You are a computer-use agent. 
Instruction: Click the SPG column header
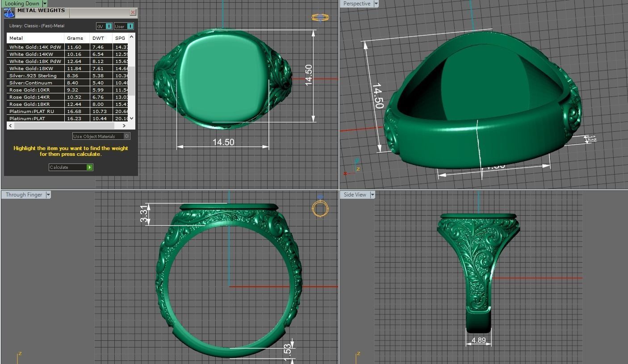tap(121, 38)
